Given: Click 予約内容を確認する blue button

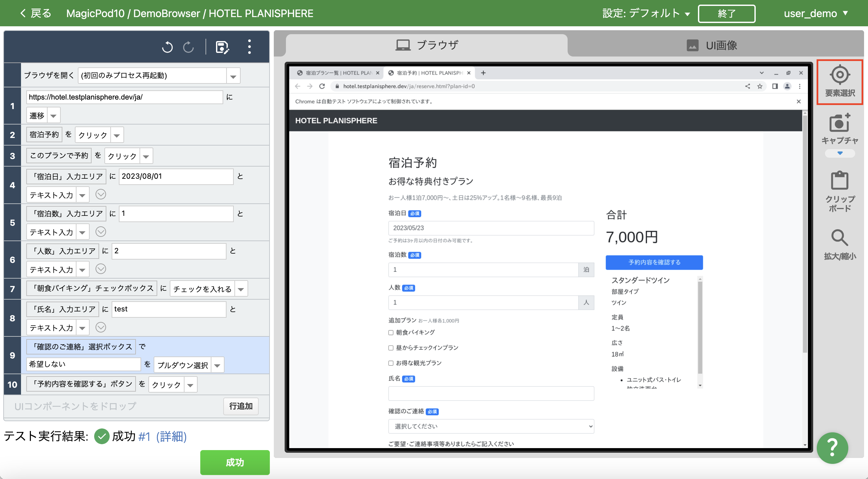Looking at the screenshot, I should coord(654,262).
